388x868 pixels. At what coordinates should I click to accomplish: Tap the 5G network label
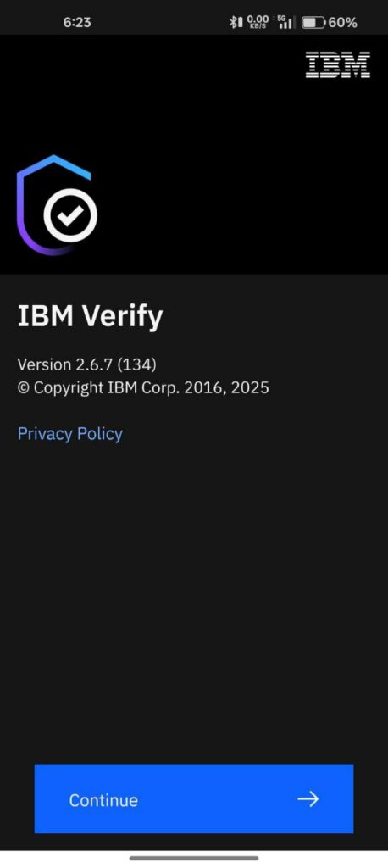(282, 19)
